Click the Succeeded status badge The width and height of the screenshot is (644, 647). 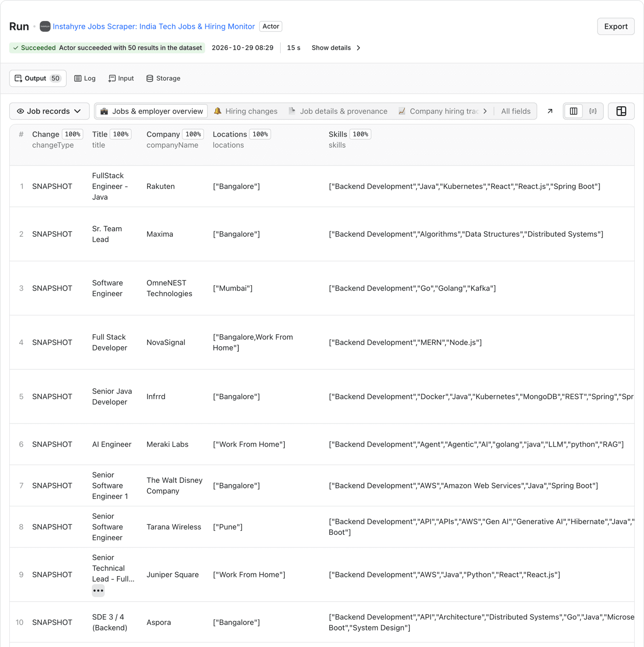[x=107, y=48]
